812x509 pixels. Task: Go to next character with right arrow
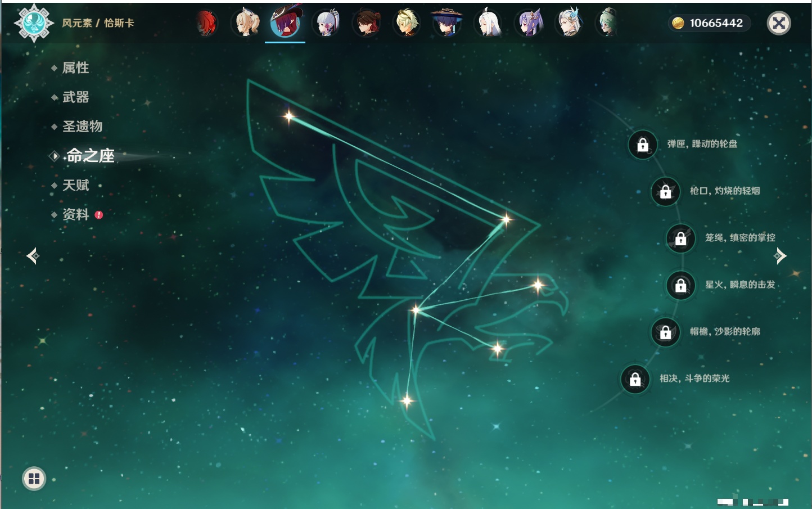pyautogui.click(x=780, y=256)
